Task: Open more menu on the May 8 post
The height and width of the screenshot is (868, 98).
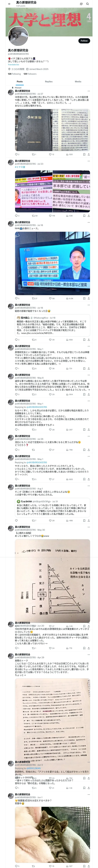Action: coord(89,375)
